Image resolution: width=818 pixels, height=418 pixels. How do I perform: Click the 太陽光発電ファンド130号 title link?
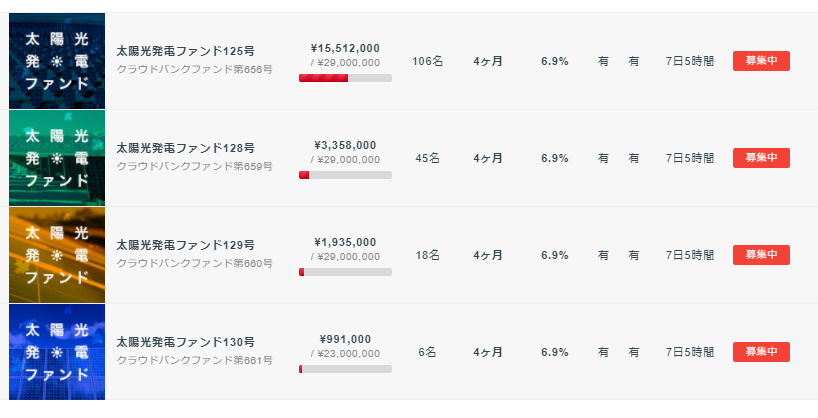tap(185, 342)
